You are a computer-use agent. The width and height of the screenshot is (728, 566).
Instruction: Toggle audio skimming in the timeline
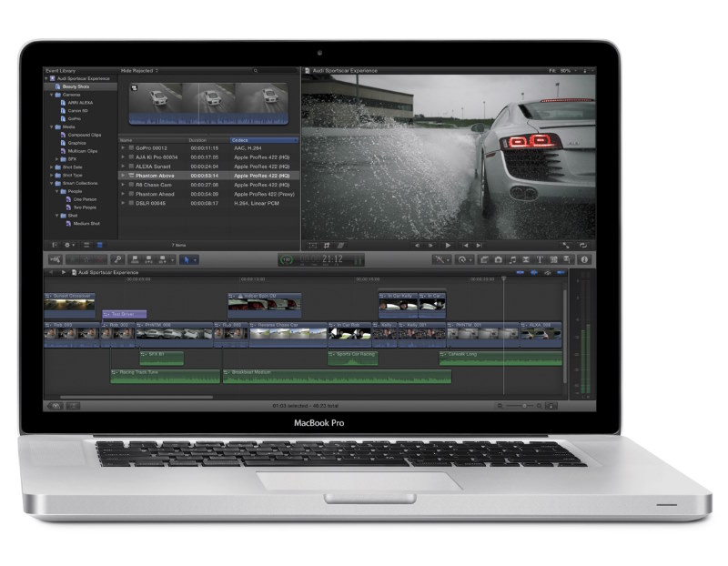pos(534,273)
